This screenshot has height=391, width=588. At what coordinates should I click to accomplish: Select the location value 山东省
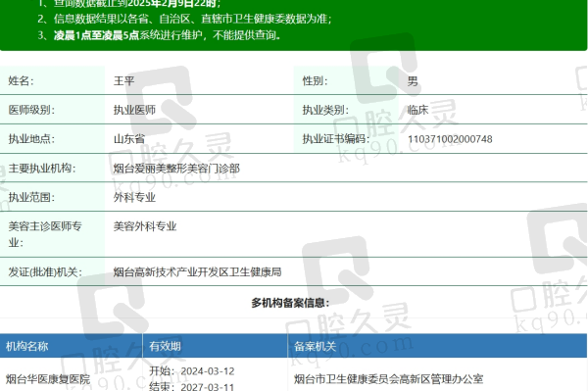(x=129, y=139)
